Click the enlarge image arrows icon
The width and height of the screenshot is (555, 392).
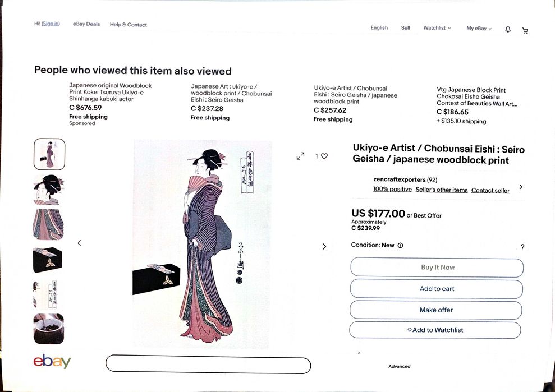pyautogui.click(x=300, y=156)
